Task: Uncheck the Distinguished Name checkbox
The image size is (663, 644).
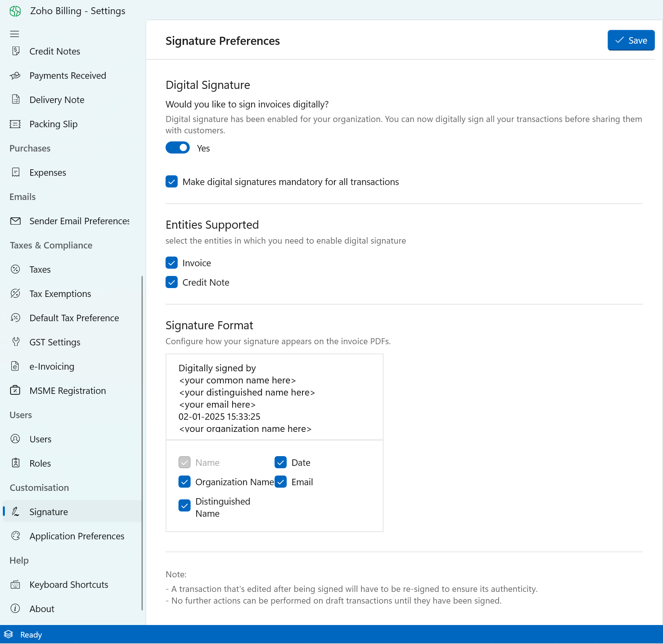Action: [185, 505]
